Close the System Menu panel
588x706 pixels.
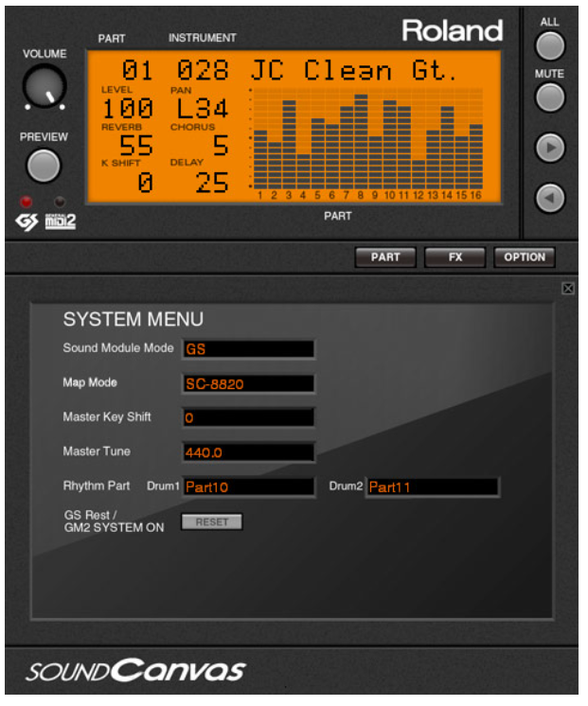click(568, 288)
